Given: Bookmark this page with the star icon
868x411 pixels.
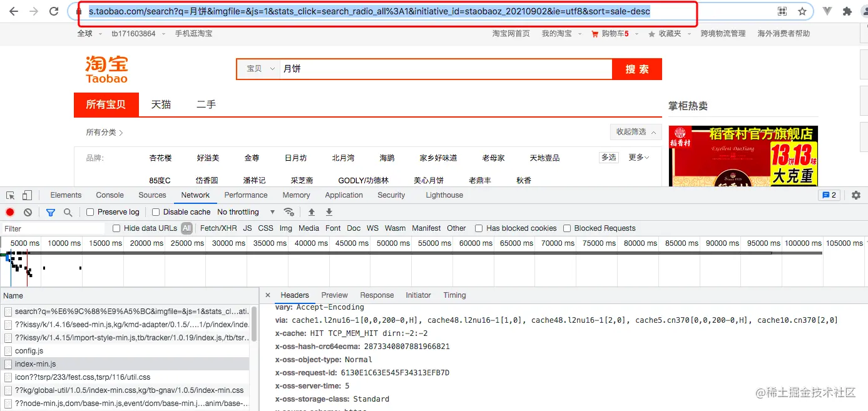Looking at the screenshot, I should coord(802,11).
